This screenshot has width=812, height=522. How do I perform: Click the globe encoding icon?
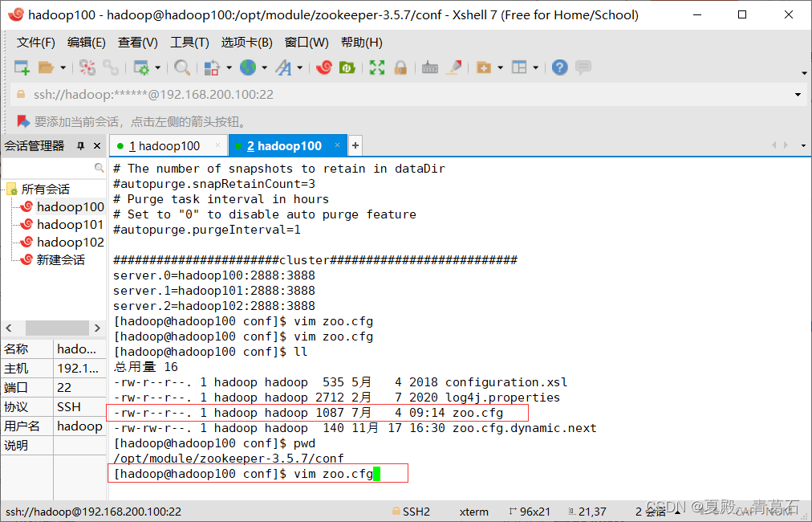(248, 67)
